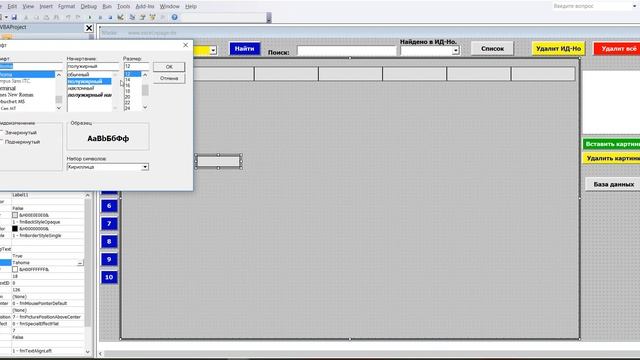Click the font size field showing 12
Image resolution: width=640 pixels, height=360 pixels.
coord(136,66)
